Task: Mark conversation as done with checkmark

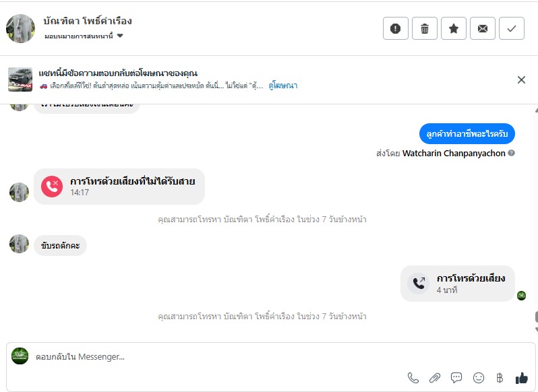Action: point(512,28)
